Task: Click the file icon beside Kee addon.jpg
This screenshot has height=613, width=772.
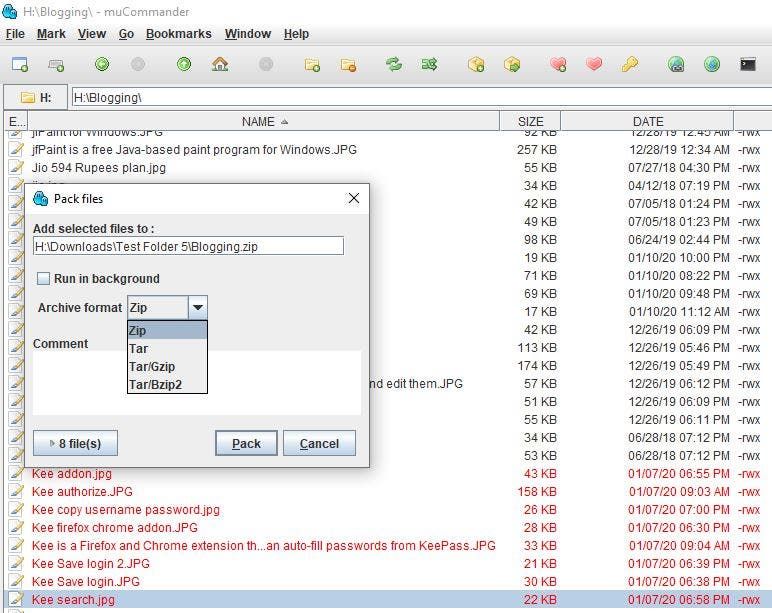Action: (16, 473)
